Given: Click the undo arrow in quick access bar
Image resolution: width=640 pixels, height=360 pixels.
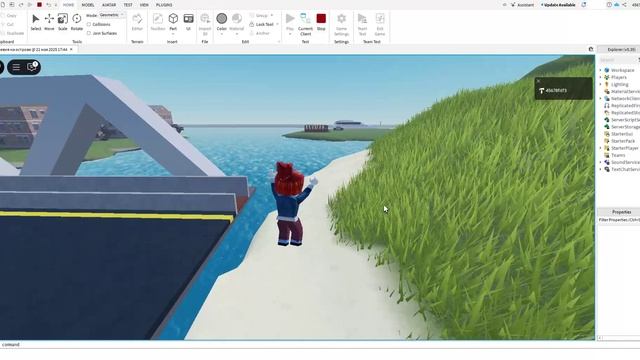Looking at the screenshot, I should pyautogui.click(x=49, y=5).
